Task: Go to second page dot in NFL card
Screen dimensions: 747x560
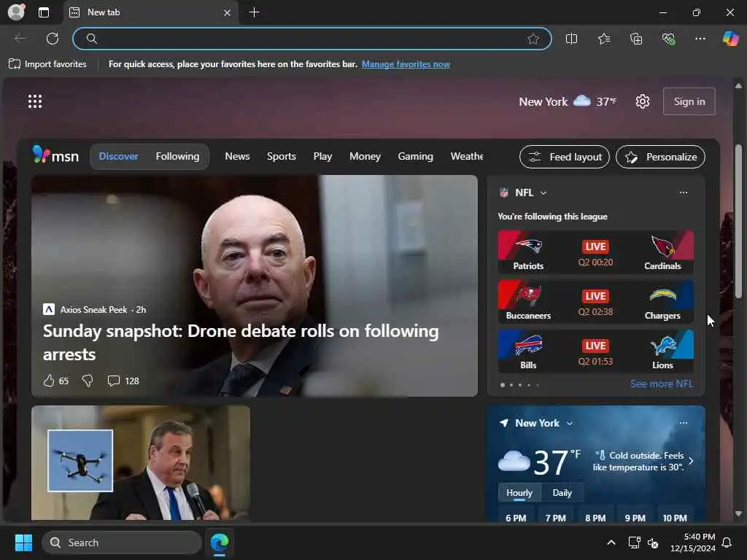Action: coord(511,385)
